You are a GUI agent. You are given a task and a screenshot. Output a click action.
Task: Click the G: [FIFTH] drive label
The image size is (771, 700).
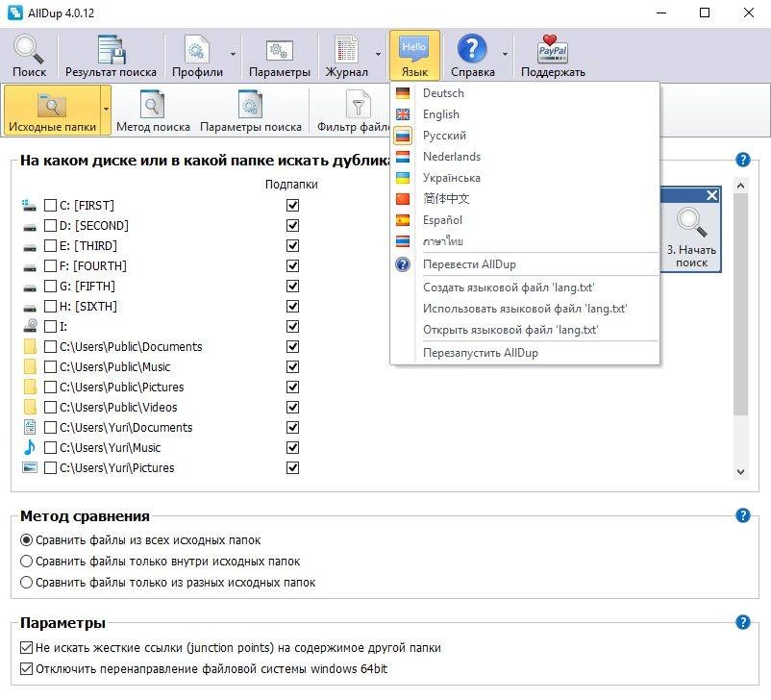(87, 286)
